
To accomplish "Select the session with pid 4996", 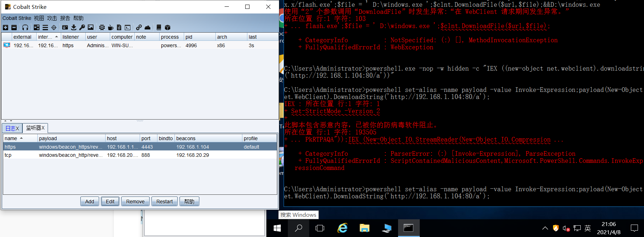I will pos(140,45).
